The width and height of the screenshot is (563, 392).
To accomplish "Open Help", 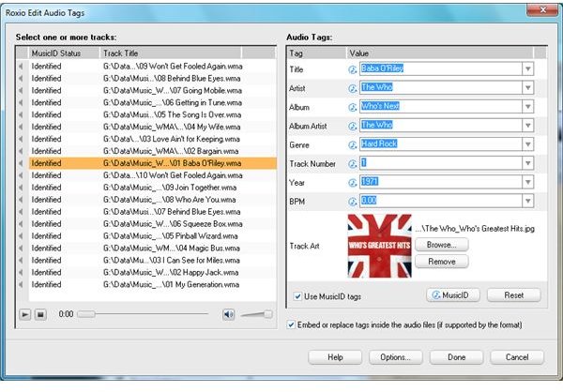I will tap(335, 357).
